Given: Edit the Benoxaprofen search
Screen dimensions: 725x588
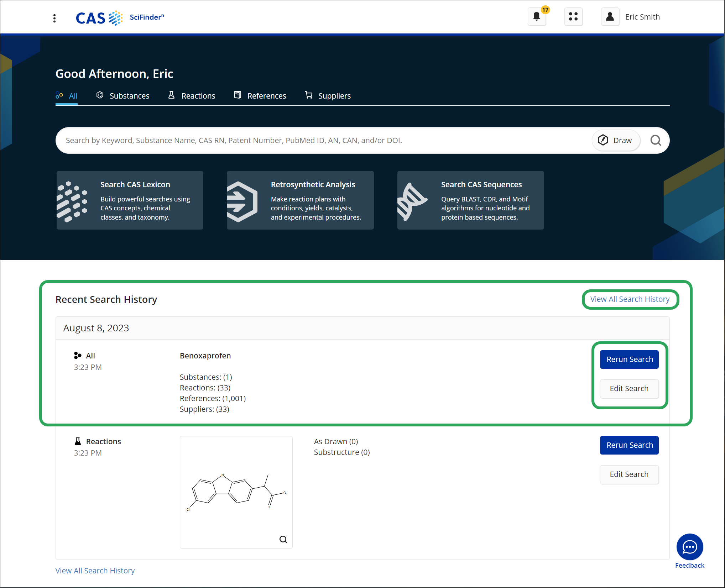Looking at the screenshot, I should pyautogui.click(x=629, y=389).
